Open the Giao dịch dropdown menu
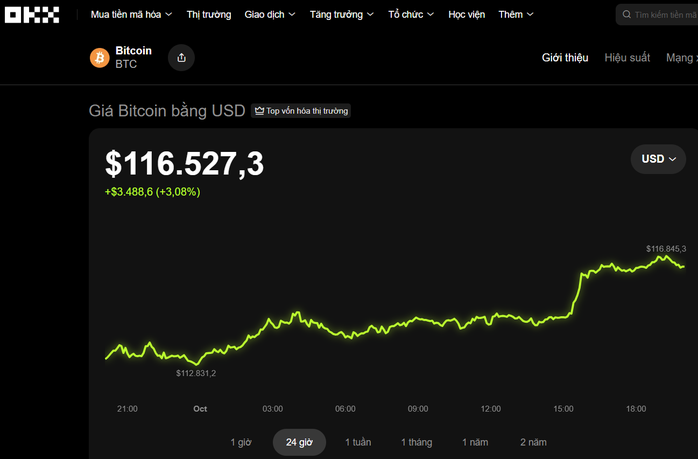698x459 pixels. pos(270,15)
